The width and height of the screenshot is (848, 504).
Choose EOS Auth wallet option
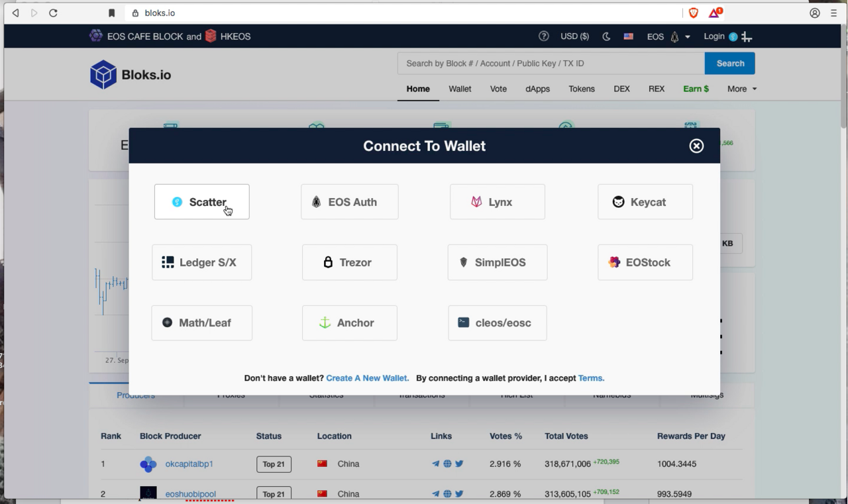[x=350, y=202]
